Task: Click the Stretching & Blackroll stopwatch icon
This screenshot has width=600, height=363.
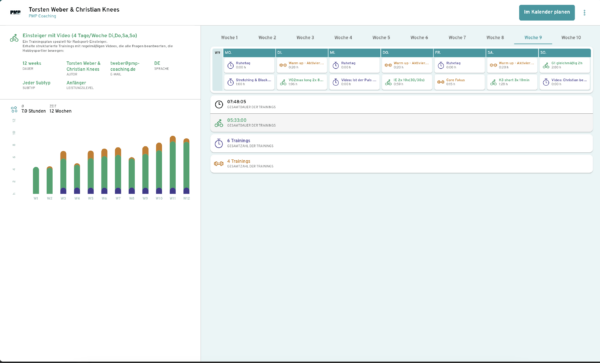Action: 230,82
